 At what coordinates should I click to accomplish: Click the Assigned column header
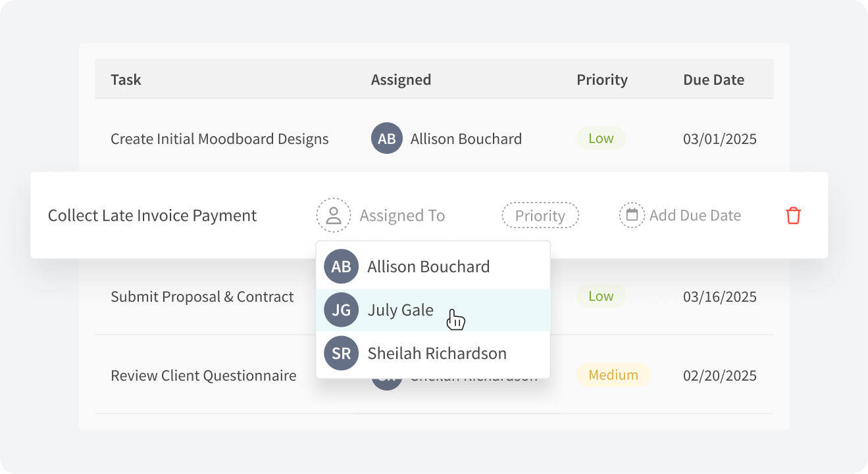401,80
